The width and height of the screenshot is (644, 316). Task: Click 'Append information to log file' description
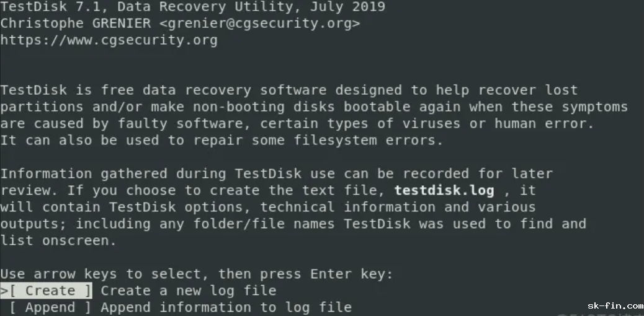[226, 307]
